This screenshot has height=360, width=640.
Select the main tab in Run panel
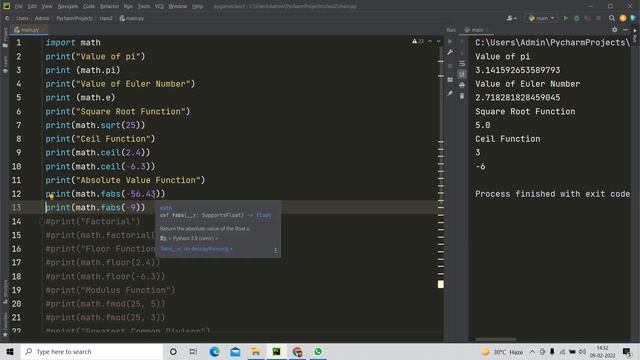pos(476,30)
